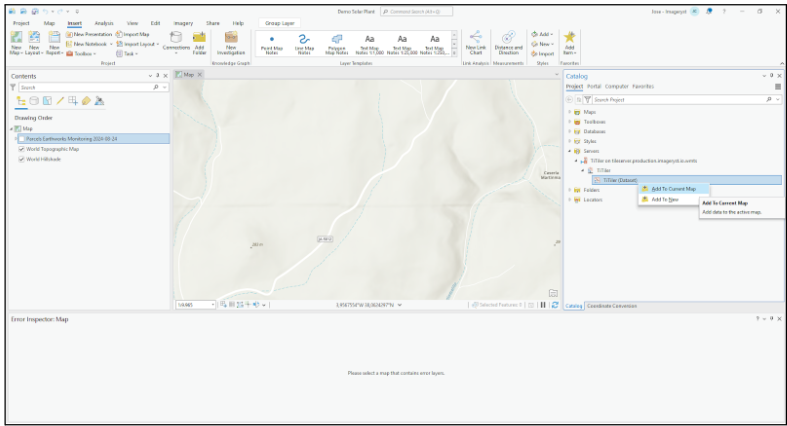Open the Styles New dropdown
The height and width of the screenshot is (426, 787).
[x=542, y=44]
